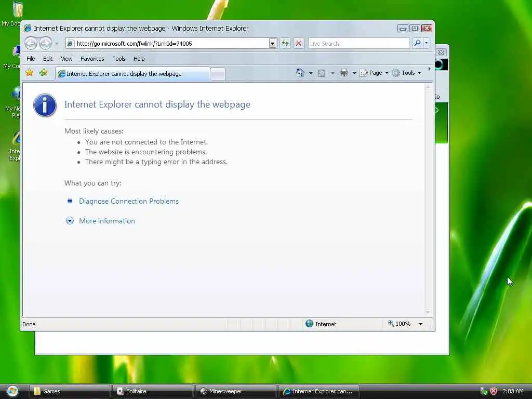Viewport: 532px width, 399px height.
Task: Open the Help menu
Action: click(x=139, y=59)
